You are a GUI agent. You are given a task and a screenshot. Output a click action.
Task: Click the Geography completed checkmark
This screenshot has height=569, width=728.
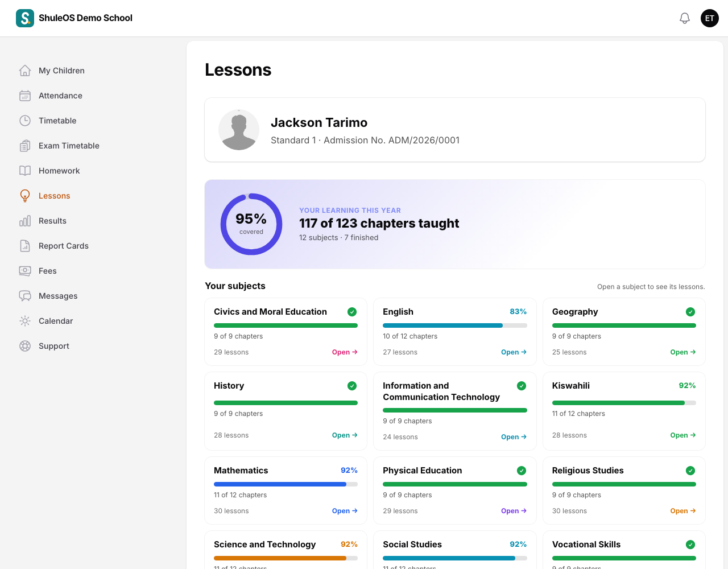690,312
